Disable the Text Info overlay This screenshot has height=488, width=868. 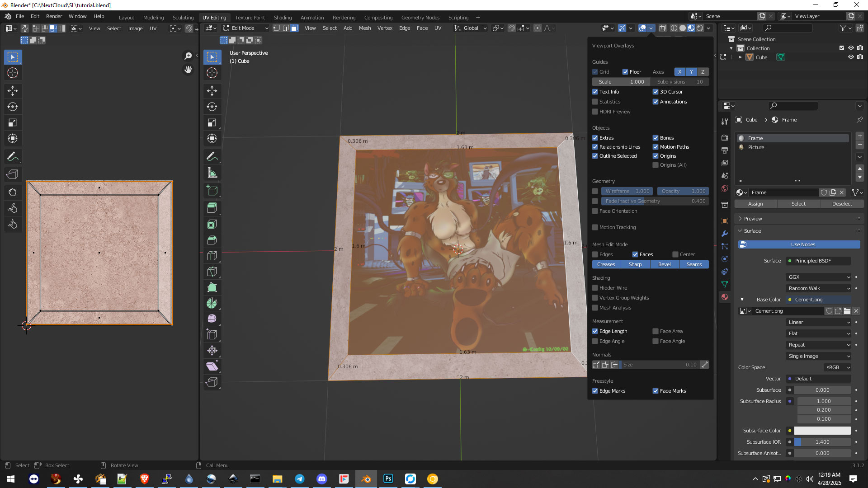click(595, 92)
